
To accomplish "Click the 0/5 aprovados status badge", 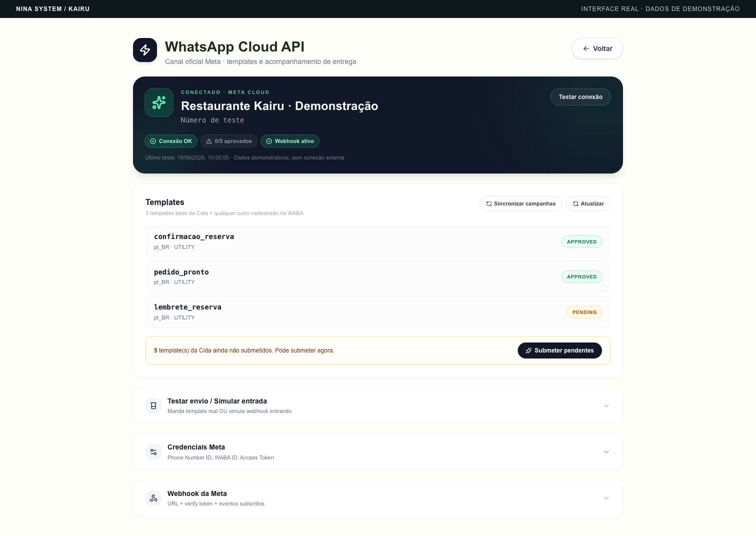I will 229,141.
